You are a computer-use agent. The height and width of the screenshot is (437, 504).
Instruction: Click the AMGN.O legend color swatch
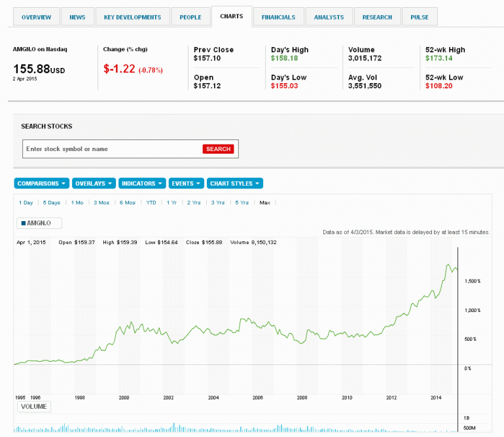click(24, 224)
